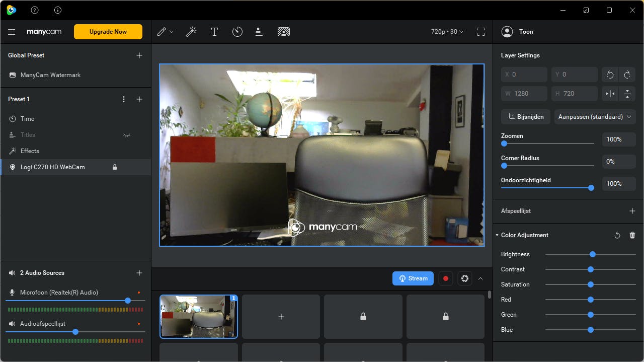Open the Aanpassen (standaard) dropdown
644x362 pixels.
(595, 117)
